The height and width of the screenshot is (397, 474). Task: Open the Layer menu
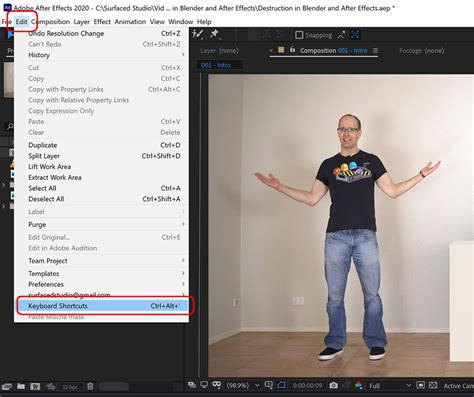pyautogui.click(x=82, y=22)
